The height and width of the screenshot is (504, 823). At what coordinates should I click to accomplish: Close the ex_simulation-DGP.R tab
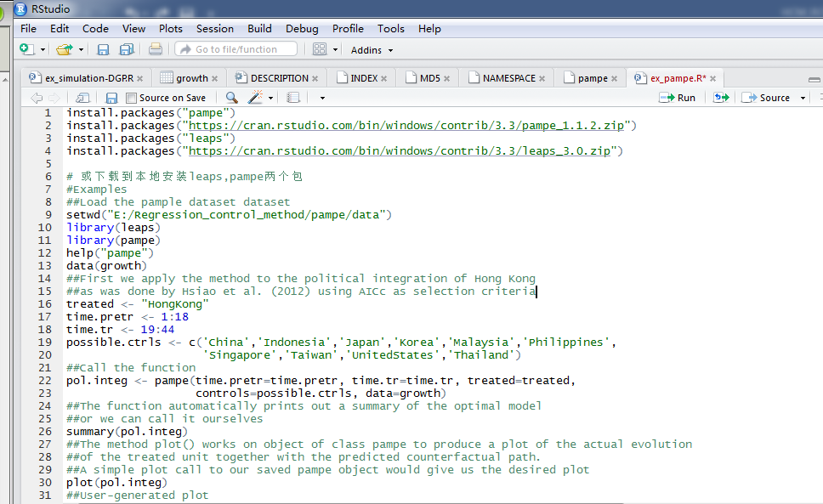pos(139,79)
